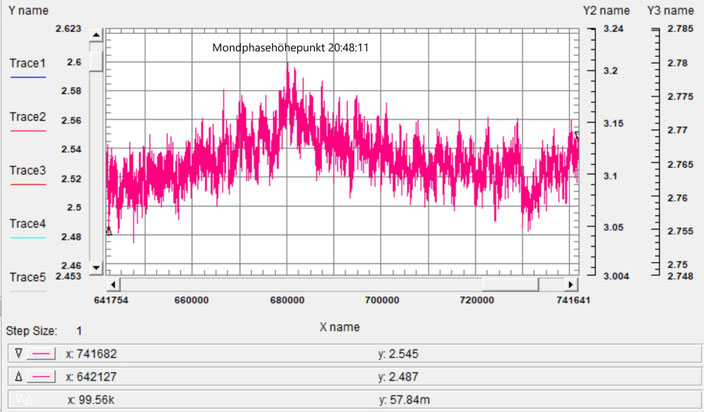704x412 pixels.
Task: Click cursor readout y: 2.487
Action: click(x=398, y=377)
